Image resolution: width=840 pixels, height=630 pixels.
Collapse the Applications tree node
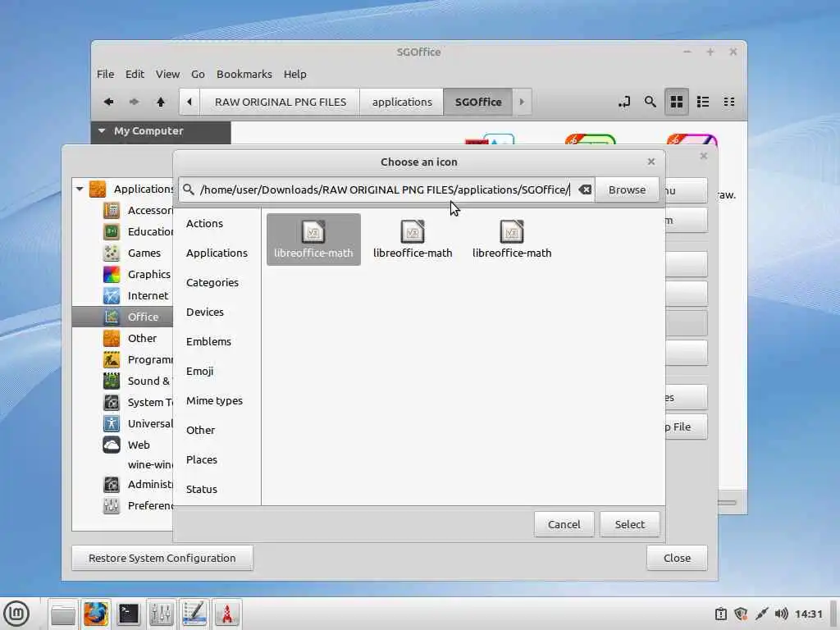(x=80, y=189)
